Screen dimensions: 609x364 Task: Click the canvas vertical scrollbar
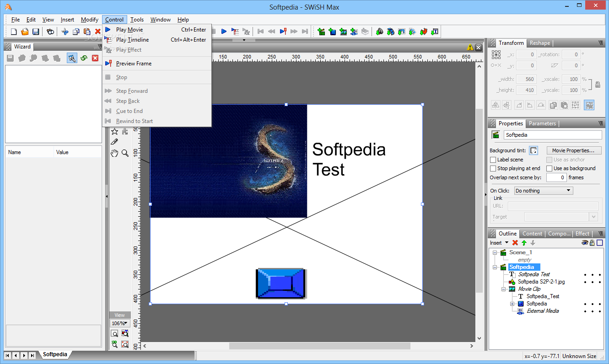pyautogui.click(x=479, y=202)
